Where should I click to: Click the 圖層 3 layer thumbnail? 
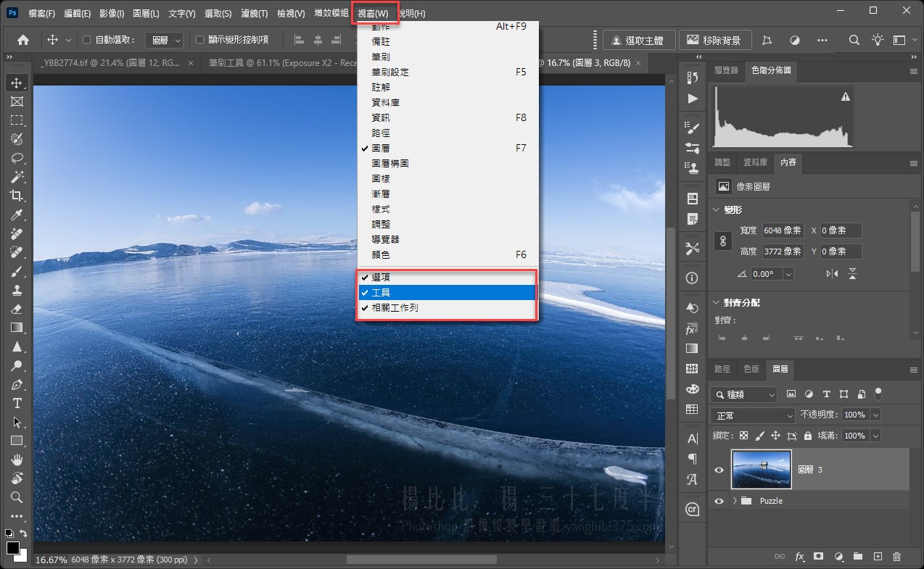(761, 470)
